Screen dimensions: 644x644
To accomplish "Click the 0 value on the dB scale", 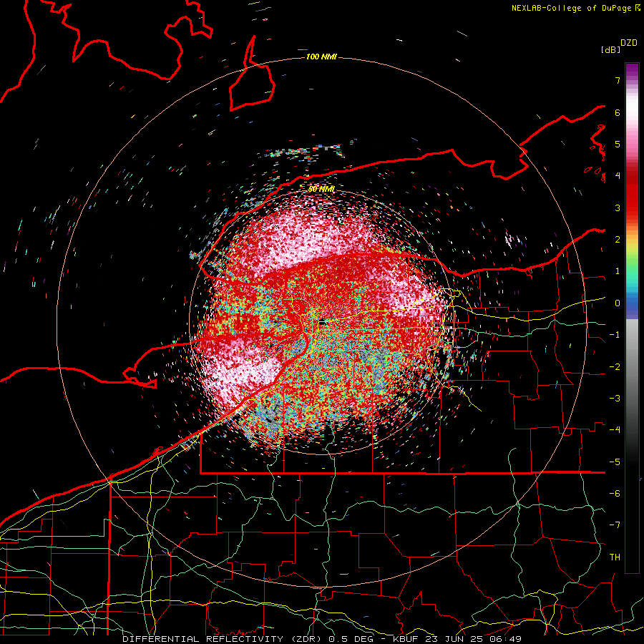I will pyautogui.click(x=618, y=303).
